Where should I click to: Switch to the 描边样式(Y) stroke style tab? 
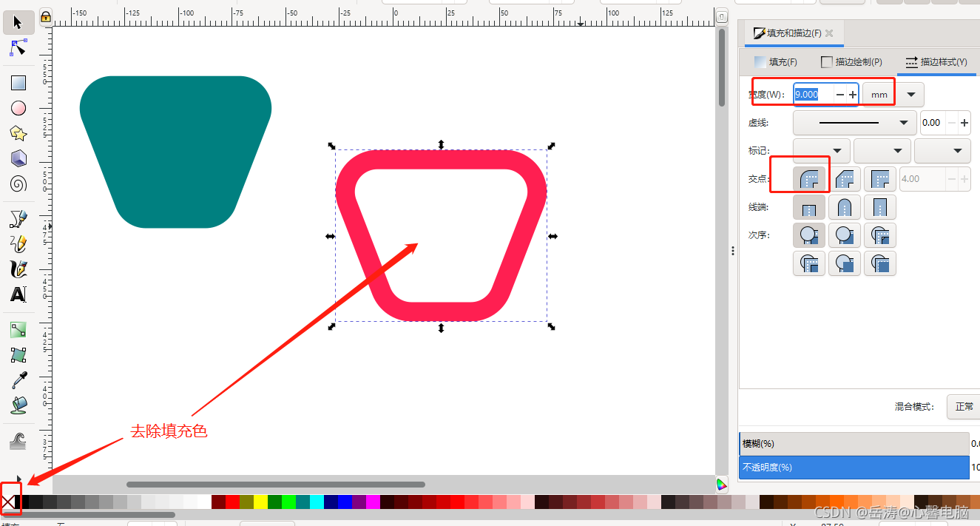[936, 62]
